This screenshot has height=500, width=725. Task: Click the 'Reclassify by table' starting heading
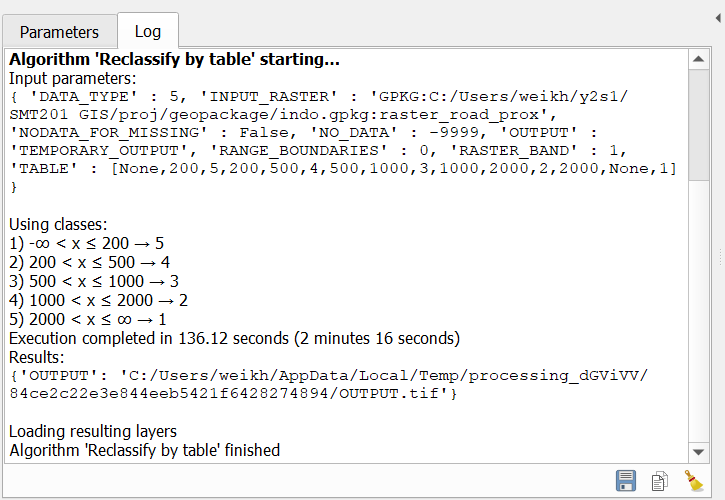(x=174, y=59)
